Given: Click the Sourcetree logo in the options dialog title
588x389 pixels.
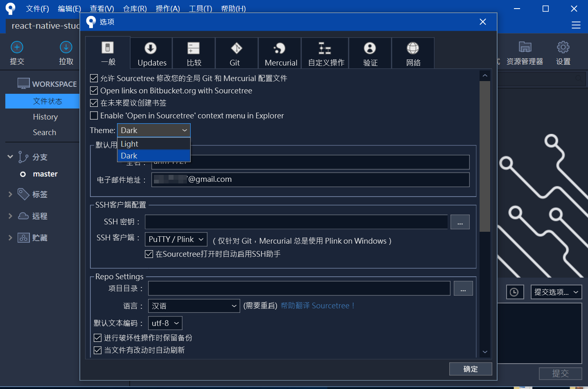Looking at the screenshot, I should point(91,22).
